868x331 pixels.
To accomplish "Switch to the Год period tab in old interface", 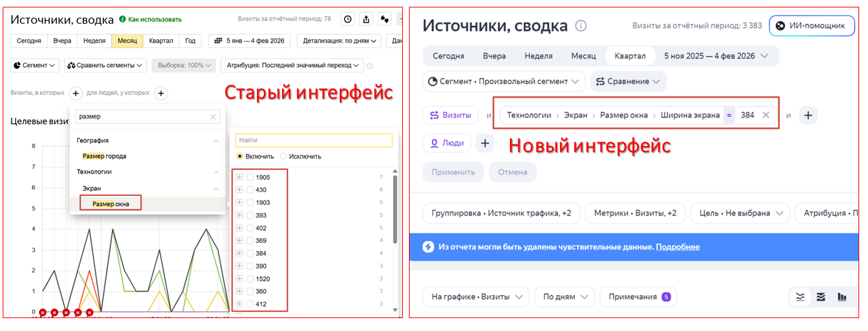I will [x=191, y=41].
